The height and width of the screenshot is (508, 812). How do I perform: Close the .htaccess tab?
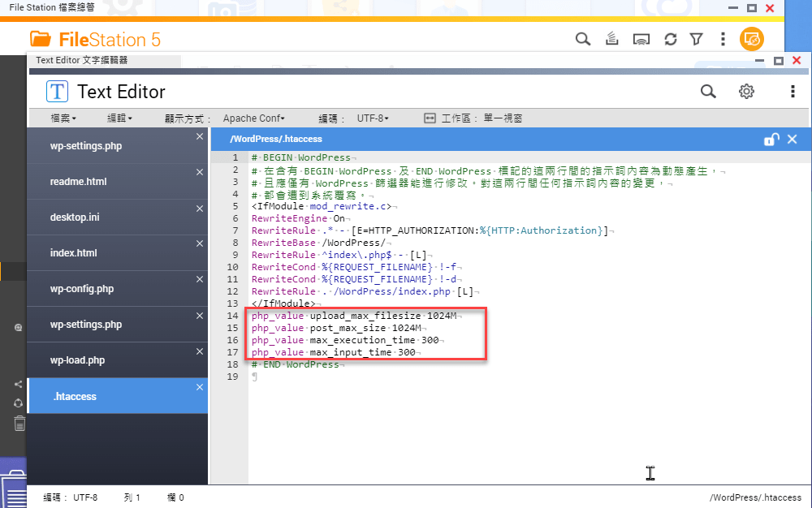(x=200, y=387)
